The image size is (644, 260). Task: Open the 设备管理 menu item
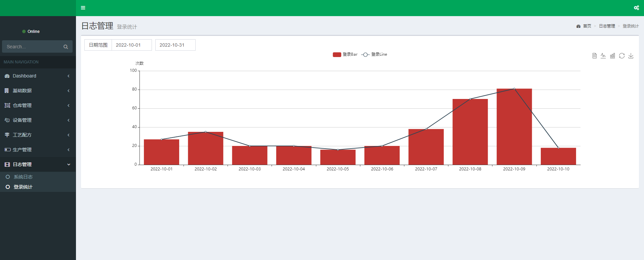pyautogui.click(x=38, y=120)
